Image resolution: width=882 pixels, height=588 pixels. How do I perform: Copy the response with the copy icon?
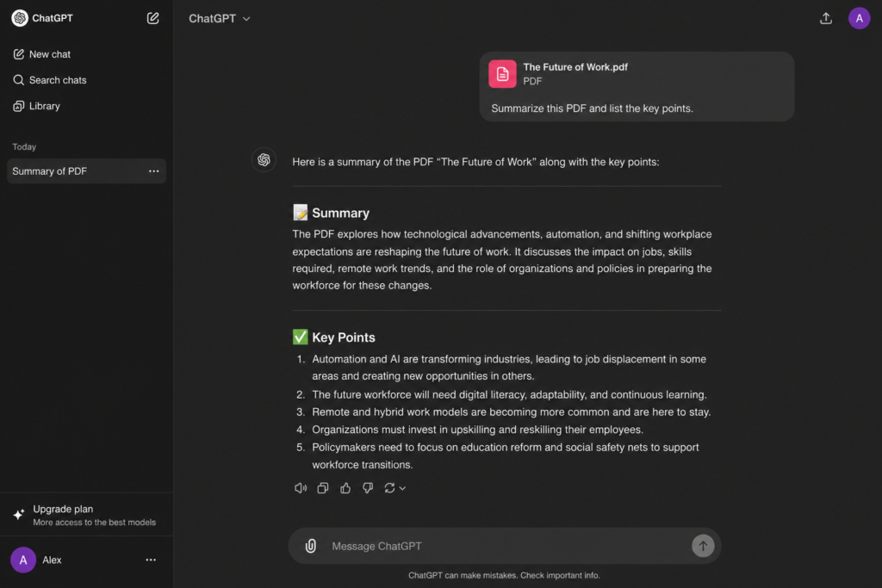322,488
